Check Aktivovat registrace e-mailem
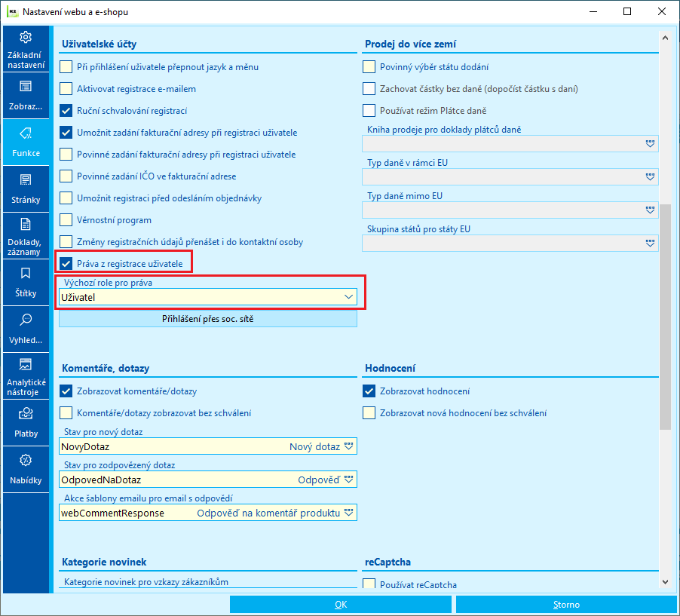680x616 pixels. click(x=66, y=89)
